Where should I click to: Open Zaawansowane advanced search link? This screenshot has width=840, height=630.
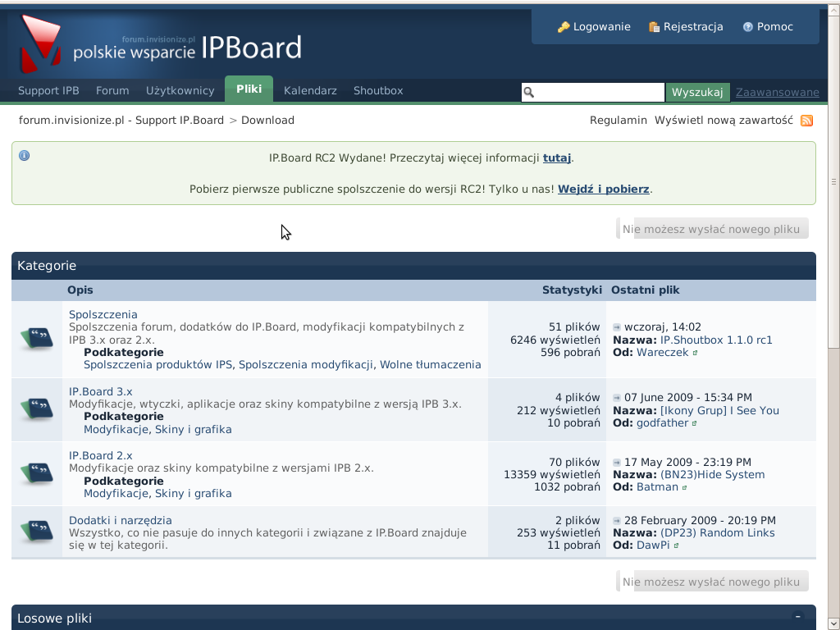tap(777, 92)
